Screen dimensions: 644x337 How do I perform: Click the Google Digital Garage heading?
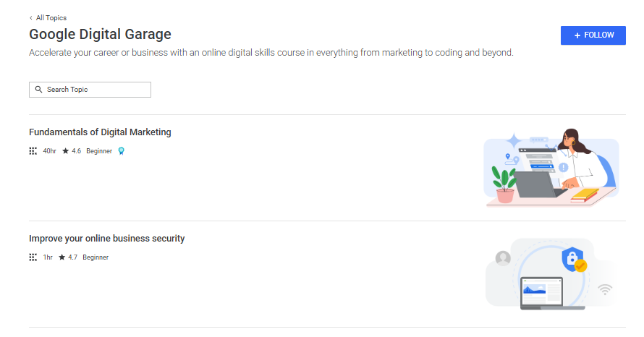(100, 34)
